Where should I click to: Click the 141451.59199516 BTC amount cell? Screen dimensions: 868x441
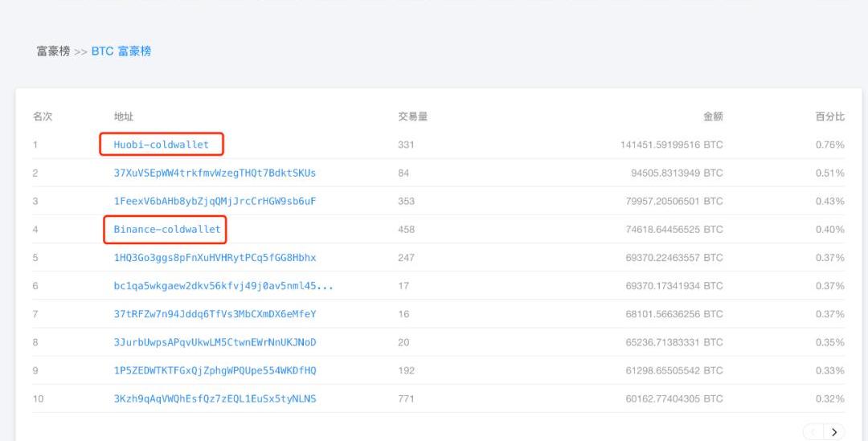pyautogui.click(x=671, y=145)
